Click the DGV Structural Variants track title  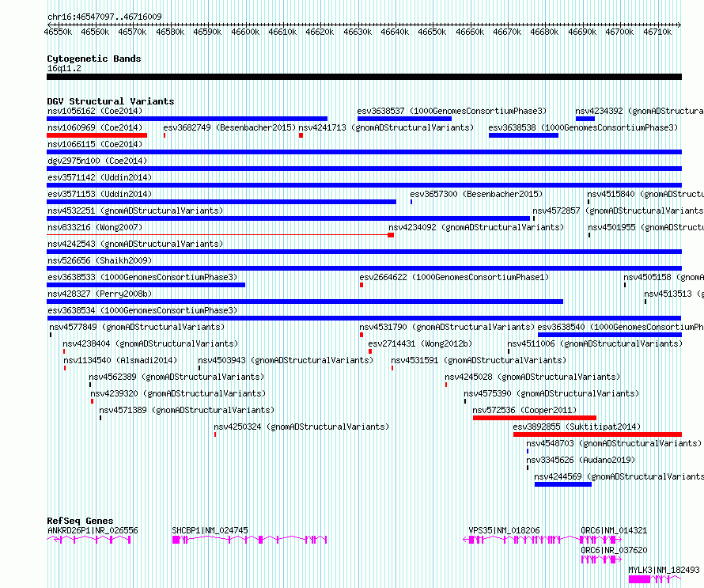tap(111, 101)
